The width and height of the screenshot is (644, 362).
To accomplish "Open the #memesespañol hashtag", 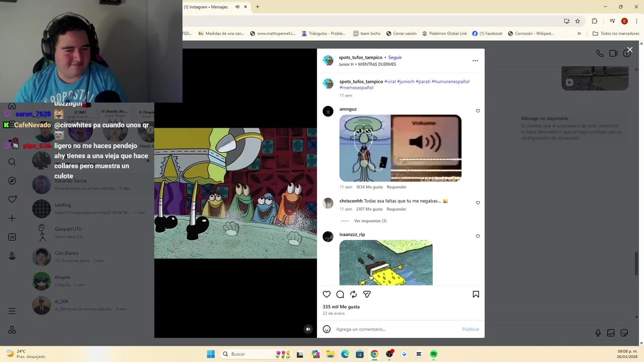I will (356, 87).
